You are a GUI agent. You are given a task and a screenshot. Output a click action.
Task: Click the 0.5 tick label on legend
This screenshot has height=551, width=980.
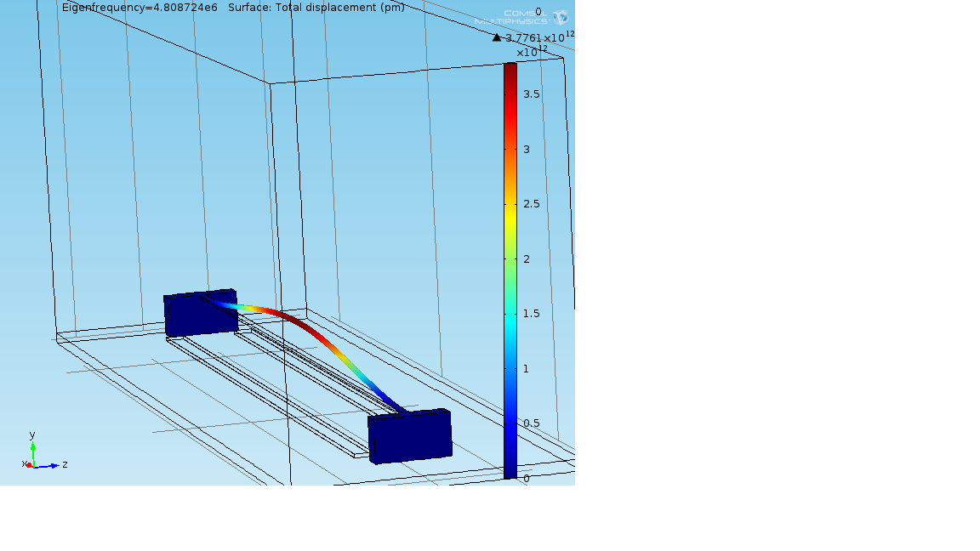coord(532,423)
